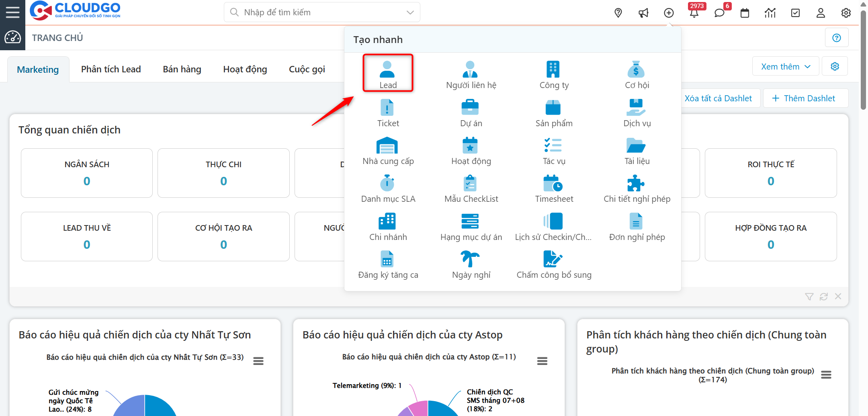Refresh the Tổng quan chiến dịch dashlet

pos(823,297)
